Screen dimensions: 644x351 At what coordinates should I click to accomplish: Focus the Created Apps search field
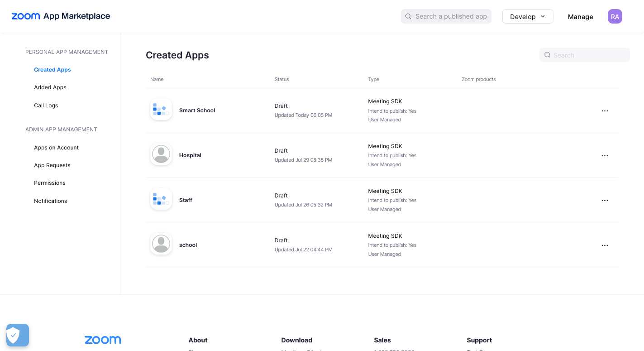[x=585, y=55]
